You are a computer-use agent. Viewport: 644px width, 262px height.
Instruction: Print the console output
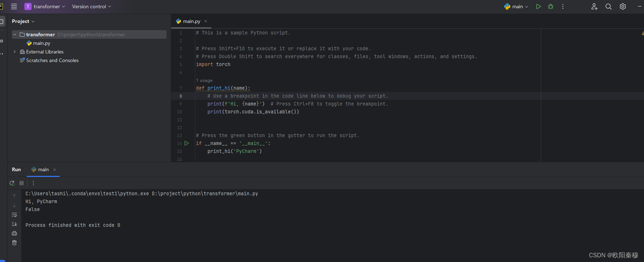point(14,233)
